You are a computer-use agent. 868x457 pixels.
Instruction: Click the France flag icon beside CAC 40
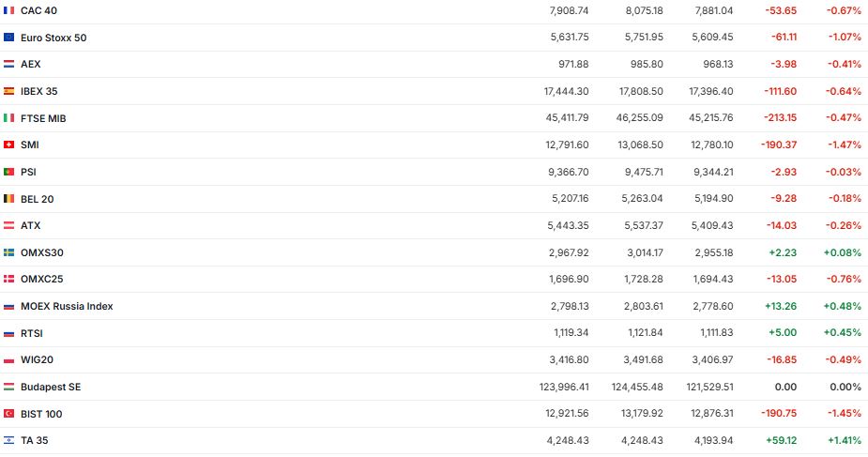point(9,10)
